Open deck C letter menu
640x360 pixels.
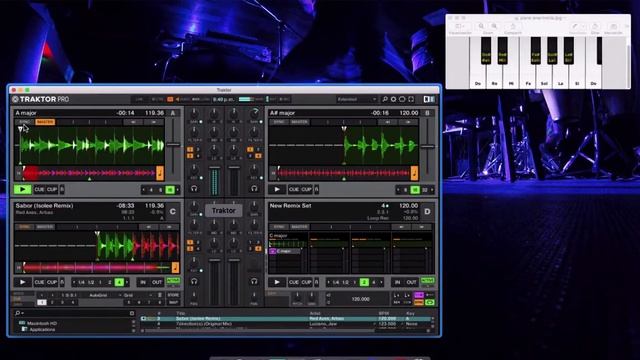173,211
